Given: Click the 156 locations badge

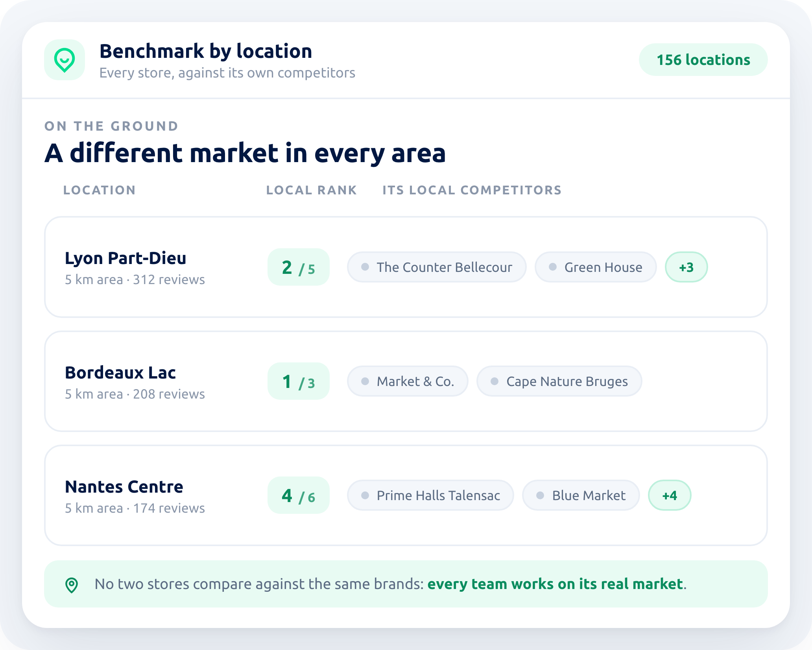Looking at the screenshot, I should (703, 60).
